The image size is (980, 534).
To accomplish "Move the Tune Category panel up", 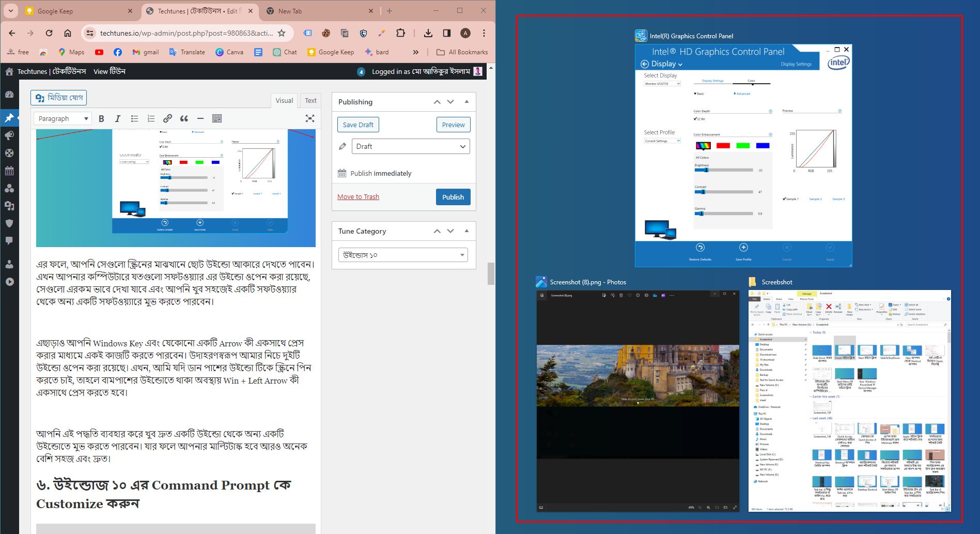I will pyautogui.click(x=437, y=231).
